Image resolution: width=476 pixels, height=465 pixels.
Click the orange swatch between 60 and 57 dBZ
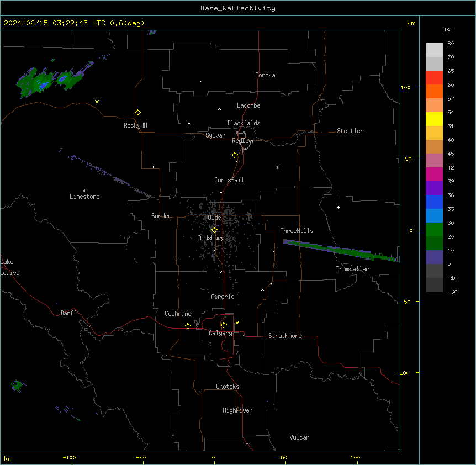[x=434, y=91]
